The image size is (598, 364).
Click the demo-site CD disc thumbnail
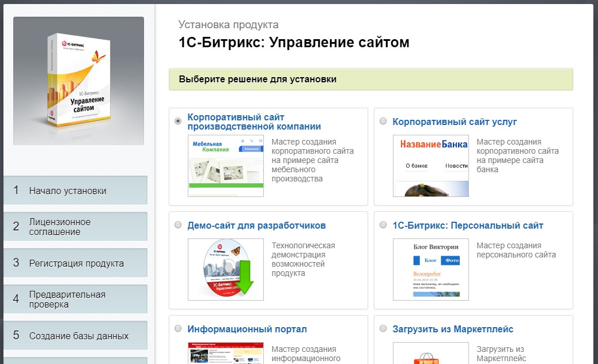pyautogui.click(x=226, y=270)
